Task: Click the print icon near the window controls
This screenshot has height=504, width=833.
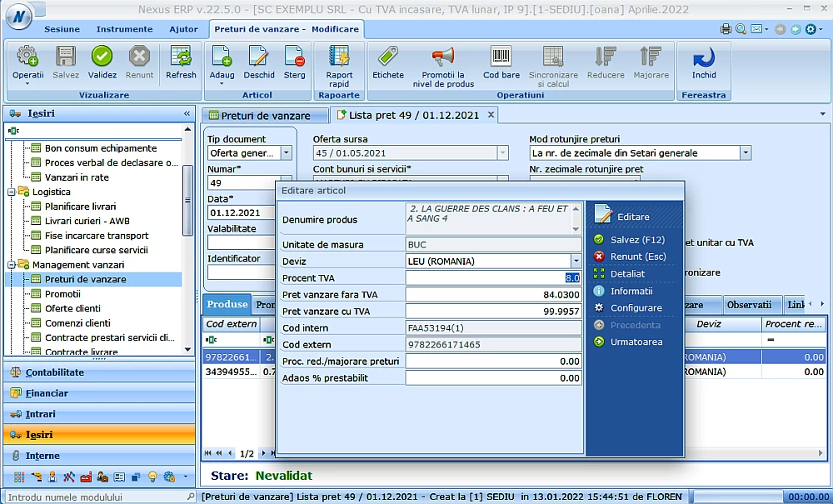Action: [x=726, y=27]
